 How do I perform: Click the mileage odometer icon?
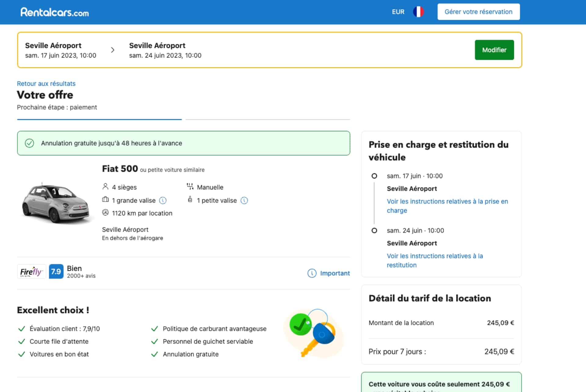[x=105, y=213]
